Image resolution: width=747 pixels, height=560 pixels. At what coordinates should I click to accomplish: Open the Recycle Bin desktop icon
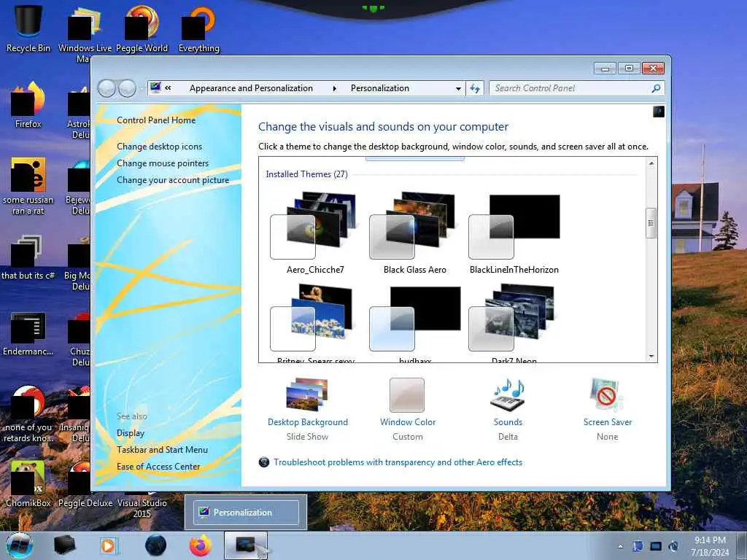[x=28, y=28]
